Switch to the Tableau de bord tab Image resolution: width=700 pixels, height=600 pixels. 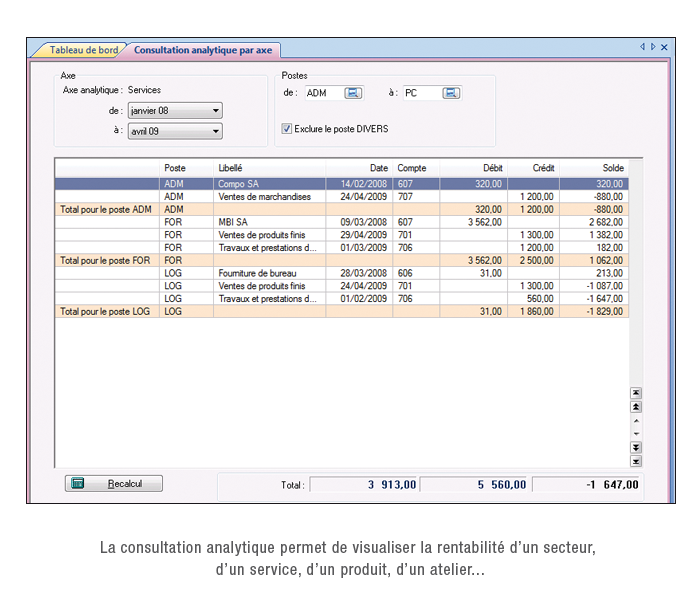(83, 50)
